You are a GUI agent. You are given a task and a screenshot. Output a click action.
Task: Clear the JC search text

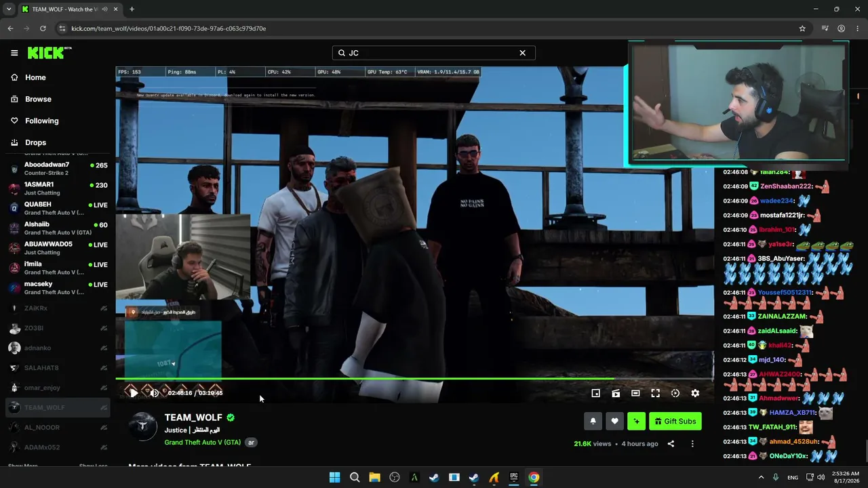522,53
